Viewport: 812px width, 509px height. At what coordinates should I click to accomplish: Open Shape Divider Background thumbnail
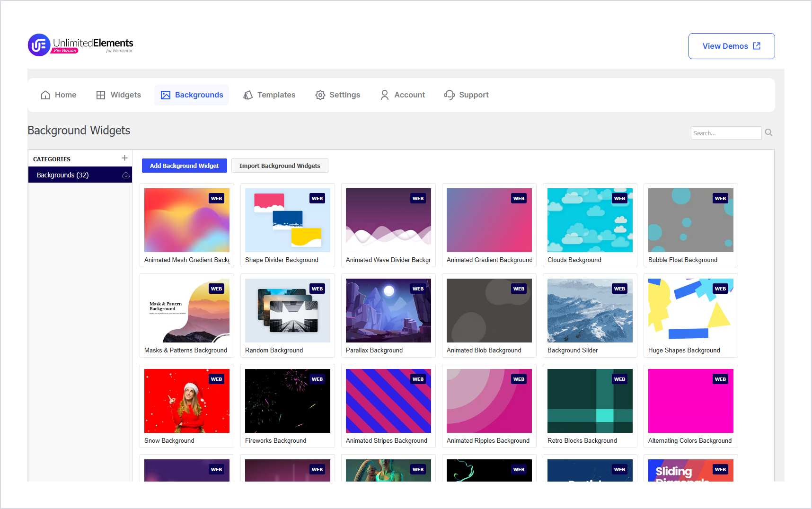pos(288,220)
